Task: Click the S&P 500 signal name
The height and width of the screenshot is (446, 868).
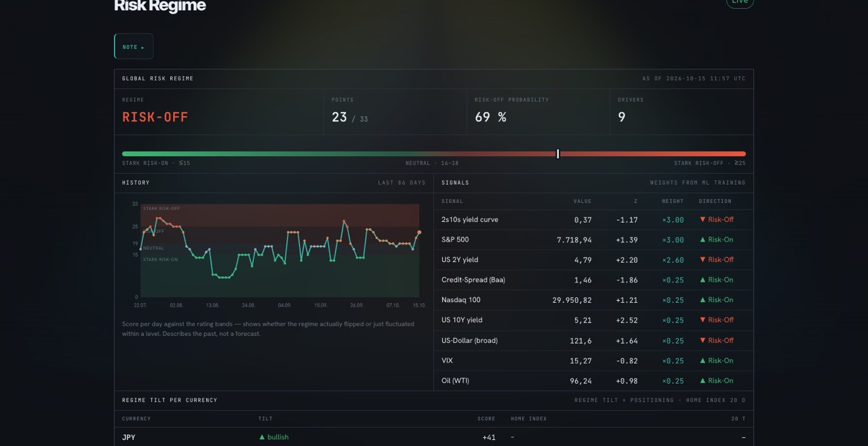Action: tap(455, 240)
